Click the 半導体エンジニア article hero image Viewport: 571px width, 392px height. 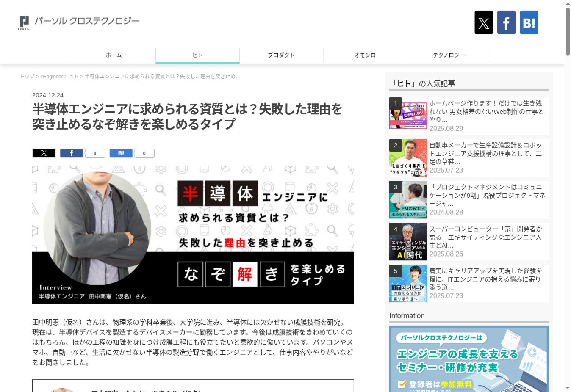[x=193, y=235]
